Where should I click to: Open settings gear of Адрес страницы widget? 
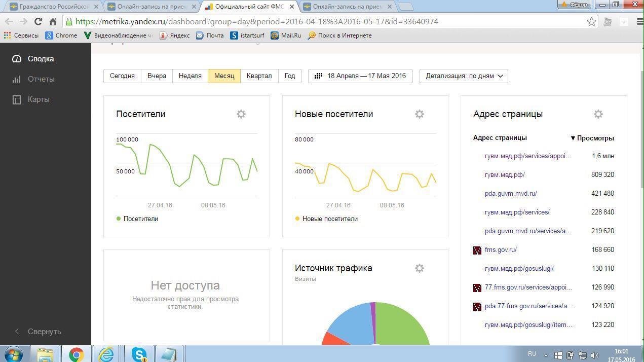(x=598, y=114)
